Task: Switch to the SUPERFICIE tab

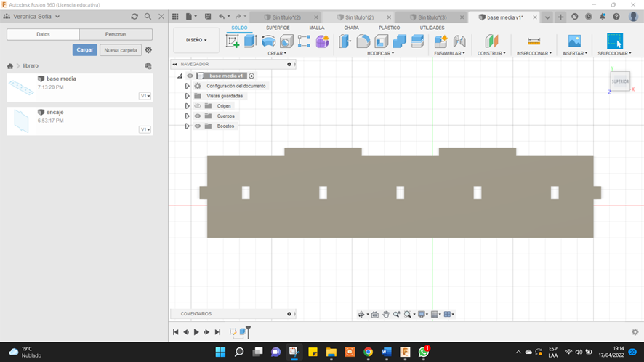Action: [278, 28]
